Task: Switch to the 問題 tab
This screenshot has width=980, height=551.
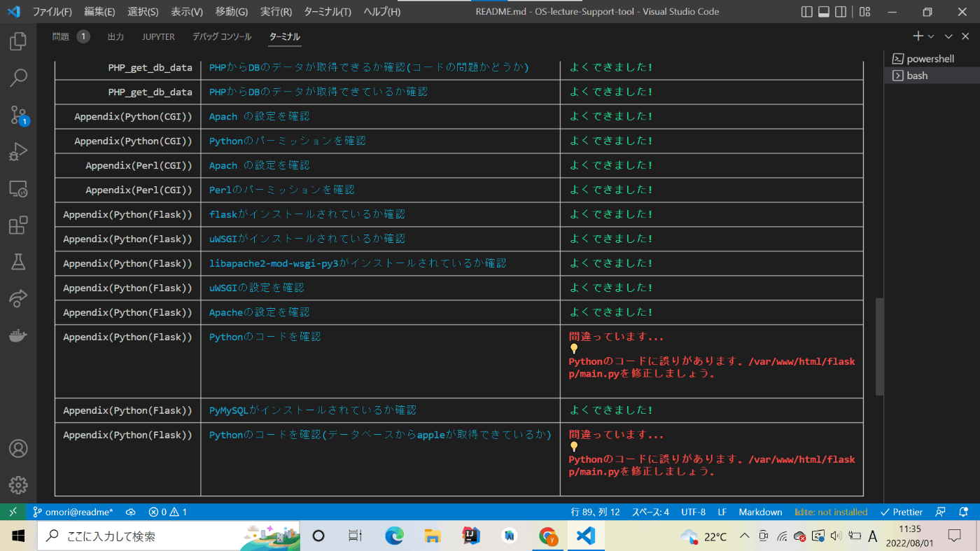Action: coord(71,36)
